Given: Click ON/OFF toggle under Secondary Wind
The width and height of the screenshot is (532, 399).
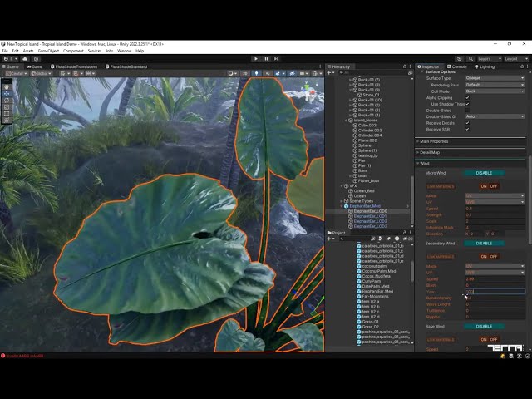Looking at the screenshot, I should [489, 257].
